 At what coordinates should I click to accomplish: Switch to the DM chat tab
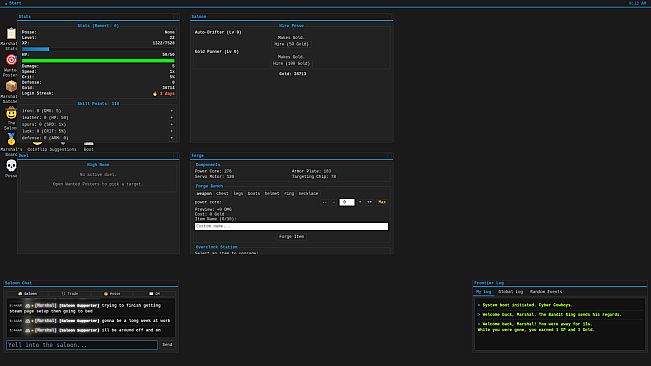click(x=154, y=293)
